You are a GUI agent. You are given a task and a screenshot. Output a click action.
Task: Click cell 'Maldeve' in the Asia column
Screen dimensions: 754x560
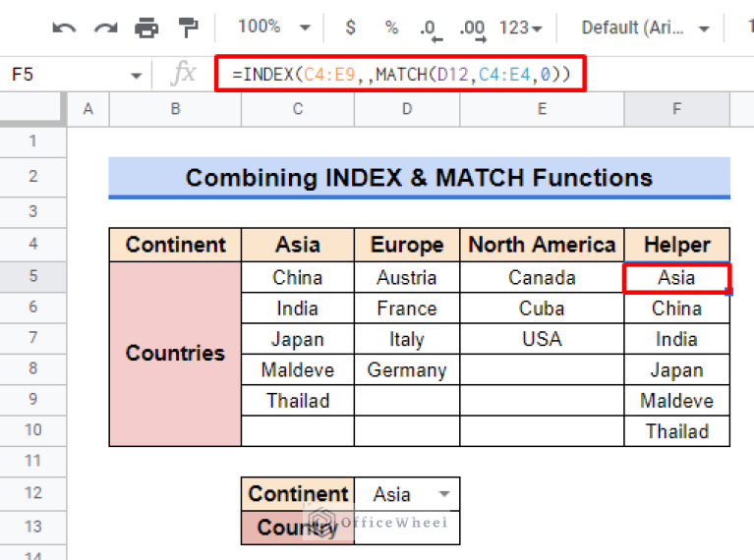pos(298,369)
